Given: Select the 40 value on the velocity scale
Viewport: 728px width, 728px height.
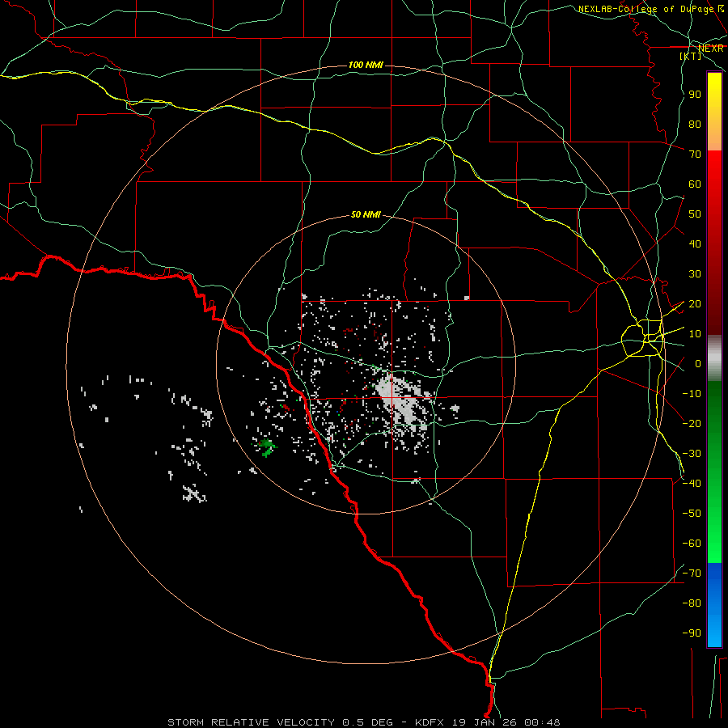Looking at the screenshot, I should click(x=695, y=244).
